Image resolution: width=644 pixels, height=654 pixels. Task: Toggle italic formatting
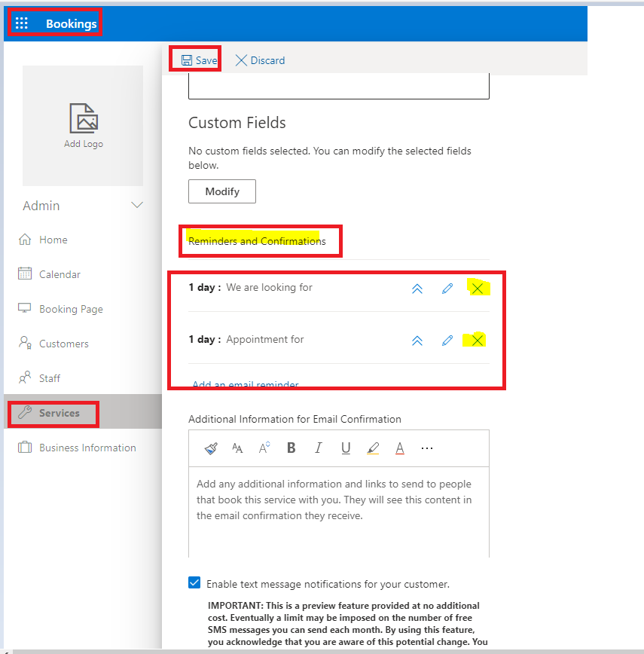click(319, 448)
